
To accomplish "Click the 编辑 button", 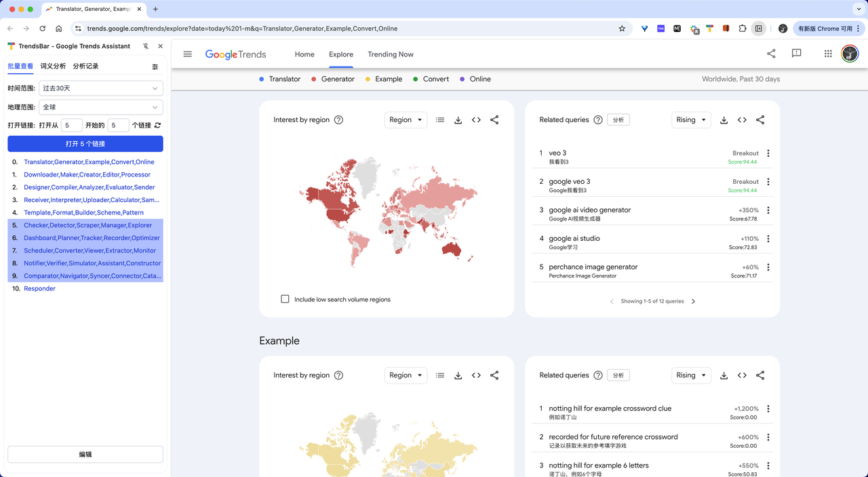I will pos(85,455).
